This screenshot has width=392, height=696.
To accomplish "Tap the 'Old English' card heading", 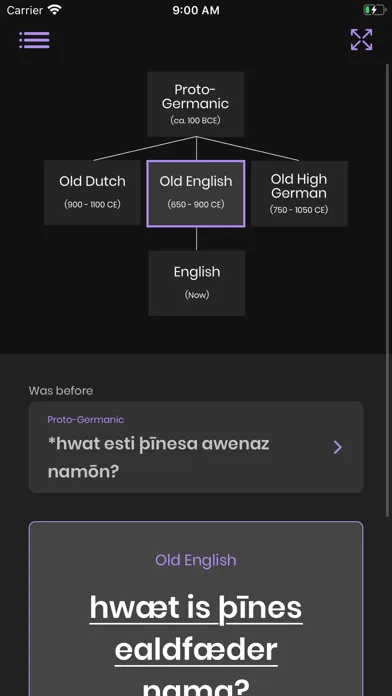I will (196, 560).
